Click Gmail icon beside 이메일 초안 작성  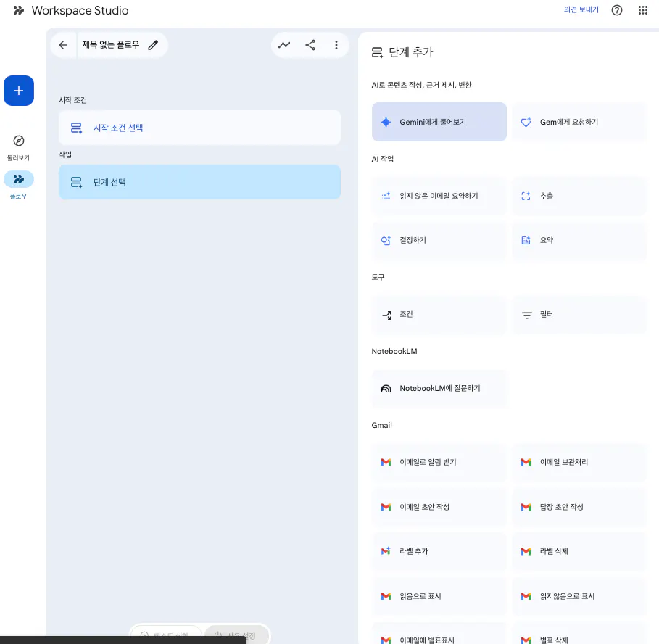386,508
